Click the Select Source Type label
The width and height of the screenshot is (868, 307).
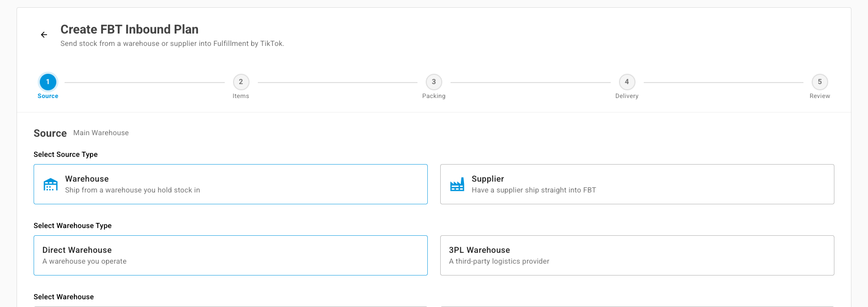[x=66, y=154]
